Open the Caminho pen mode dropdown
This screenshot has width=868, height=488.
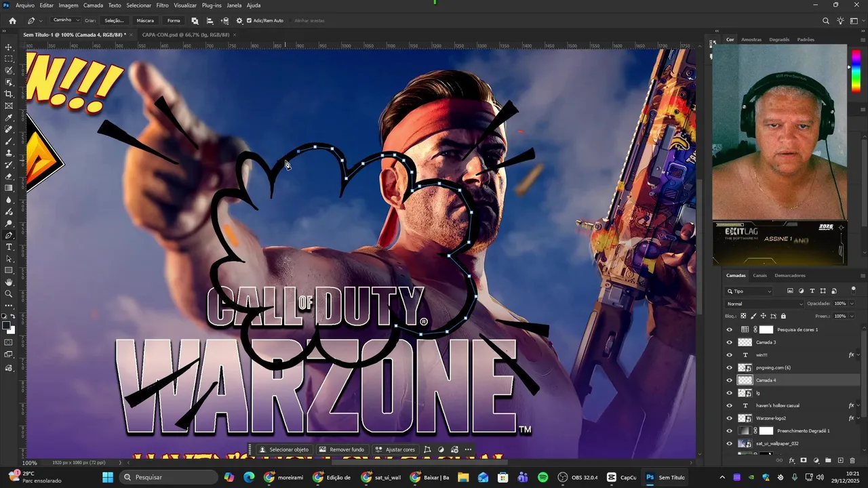point(66,20)
